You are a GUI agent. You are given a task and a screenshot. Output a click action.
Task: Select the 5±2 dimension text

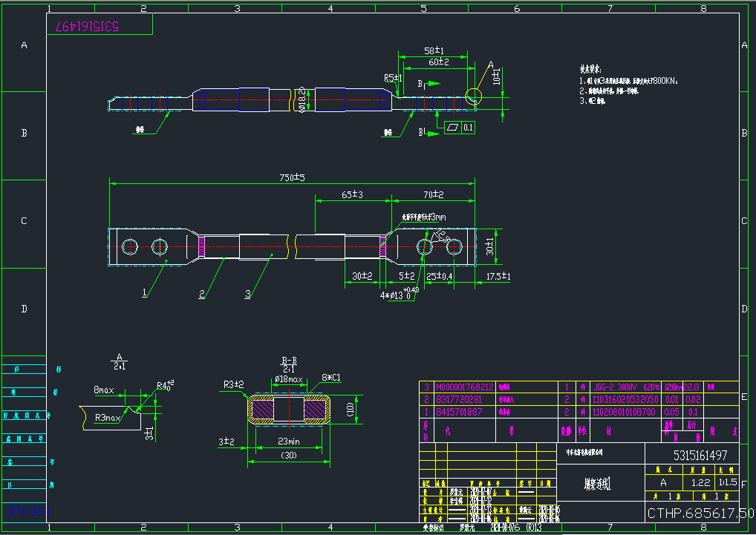pyautogui.click(x=407, y=276)
